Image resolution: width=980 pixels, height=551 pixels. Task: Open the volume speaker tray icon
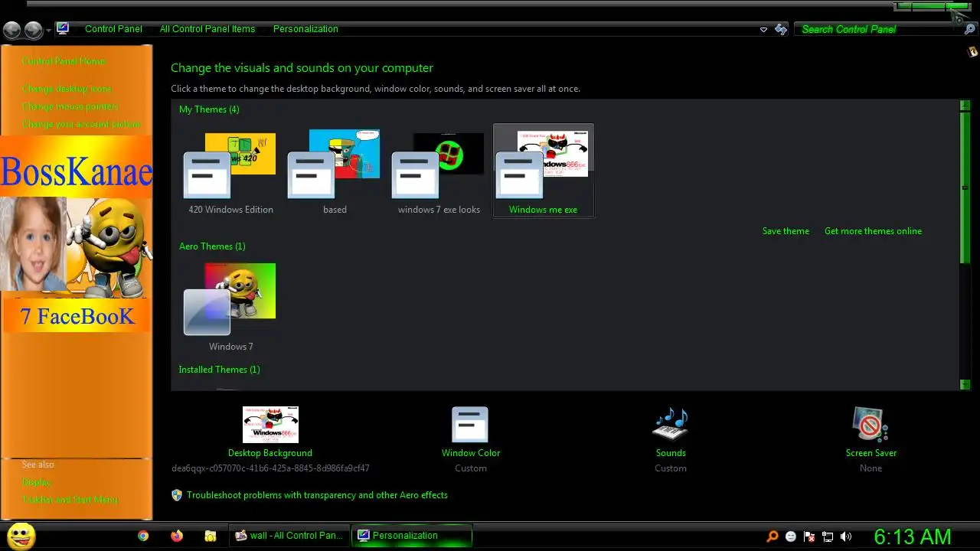click(x=846, y=536)
